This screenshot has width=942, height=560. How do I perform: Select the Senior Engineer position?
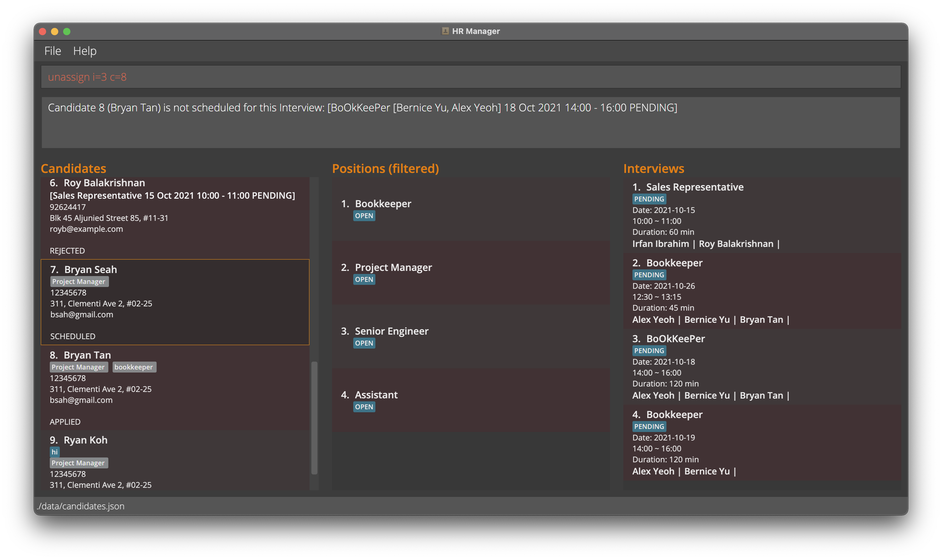tap(470, 336)
